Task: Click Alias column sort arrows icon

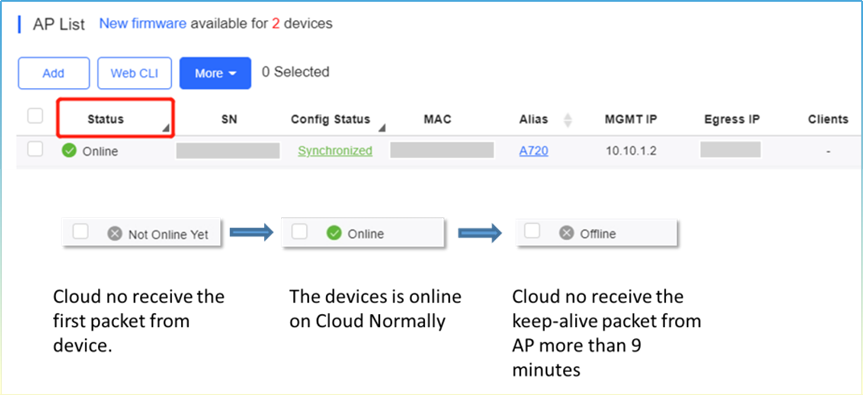Action: tap(568, 120)
